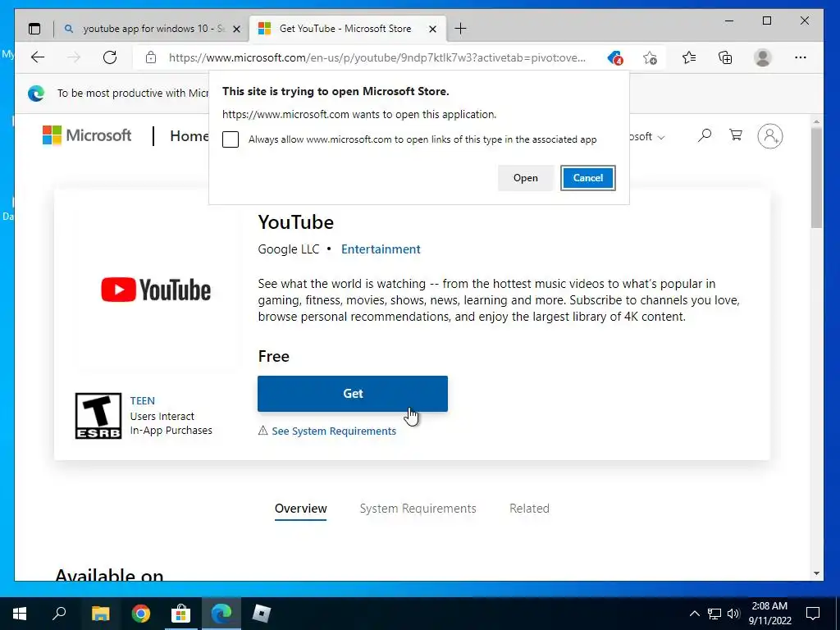840x630 pixels.
Task: Open Microsoft Store from taskbar
Action: pos(181,614)
